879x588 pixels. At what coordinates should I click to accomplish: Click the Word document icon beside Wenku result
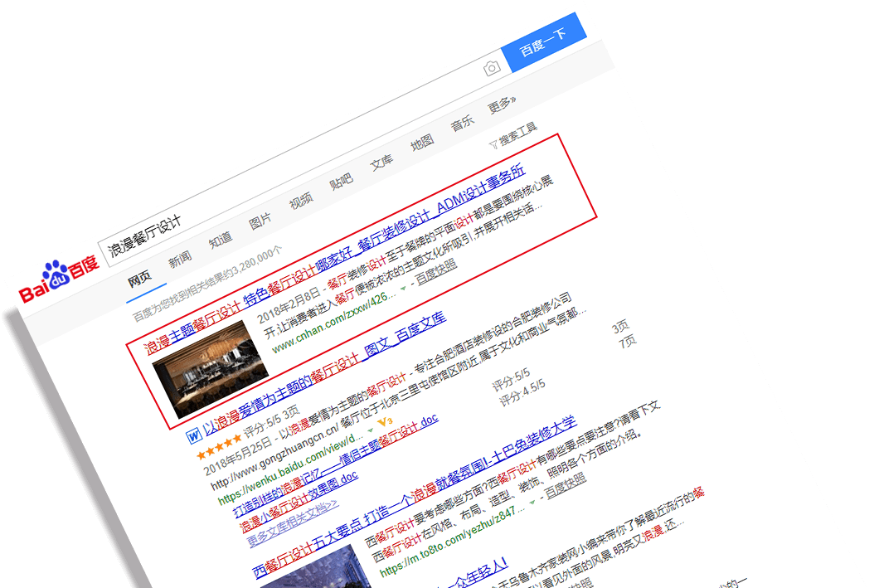tap(193, 434)
